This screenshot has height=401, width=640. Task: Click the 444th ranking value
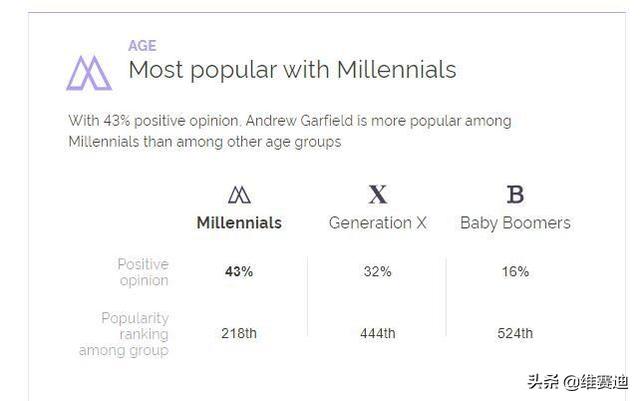[378, 333]
